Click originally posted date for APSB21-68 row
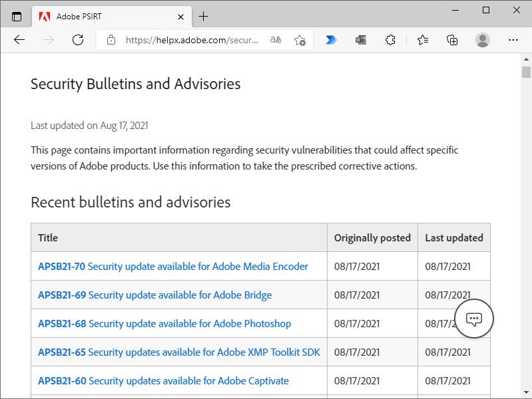Screen dimensions: 532x399 pyautogui.click(x=357, y=323)
